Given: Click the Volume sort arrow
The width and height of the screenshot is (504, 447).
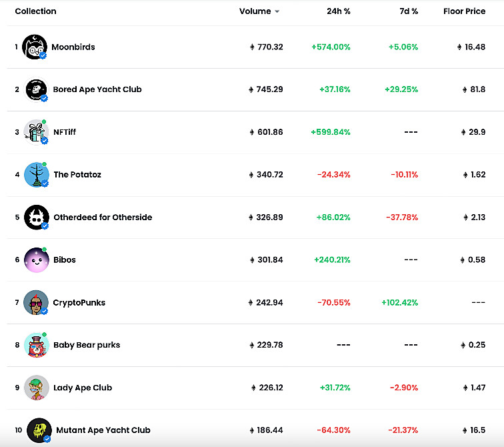Looking at the screenshot, I should (x=277, y=11).
